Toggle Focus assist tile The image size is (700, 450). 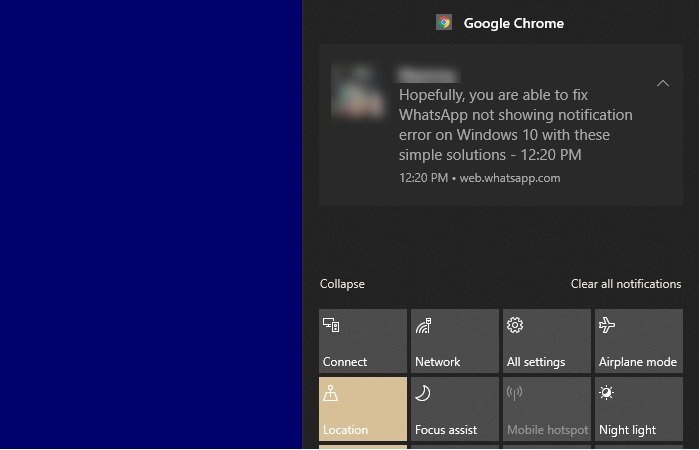[x=455, y=409]
